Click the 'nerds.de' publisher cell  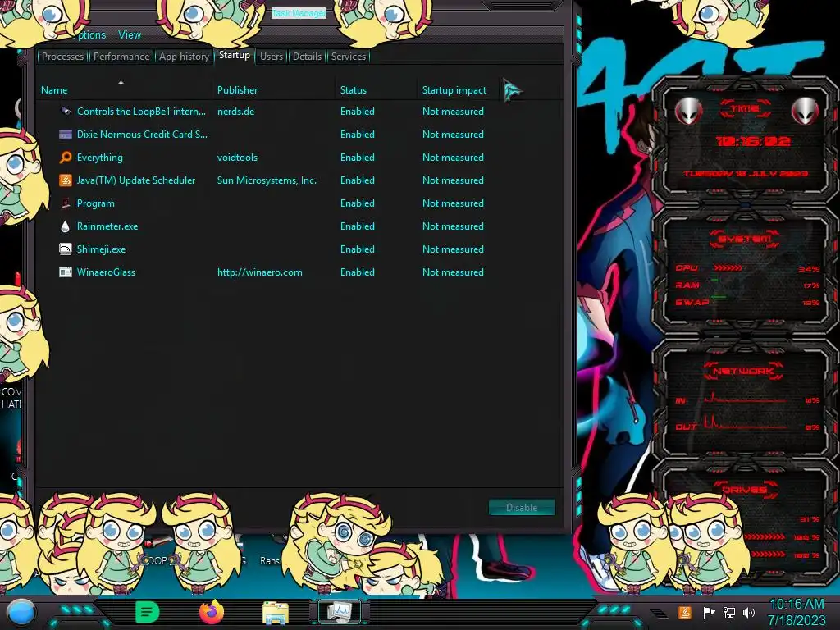pos(235,112)
